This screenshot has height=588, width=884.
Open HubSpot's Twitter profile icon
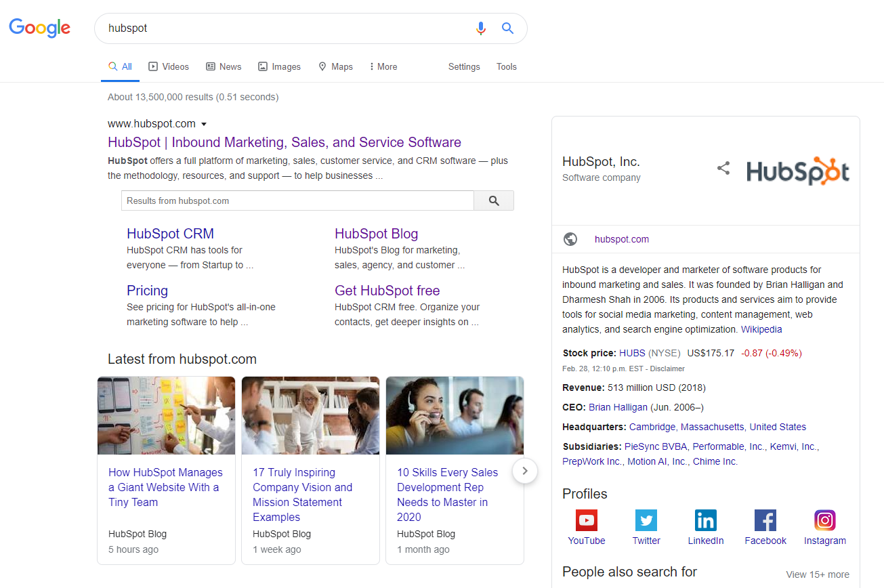pyautogui.click(x=646, y=520)
